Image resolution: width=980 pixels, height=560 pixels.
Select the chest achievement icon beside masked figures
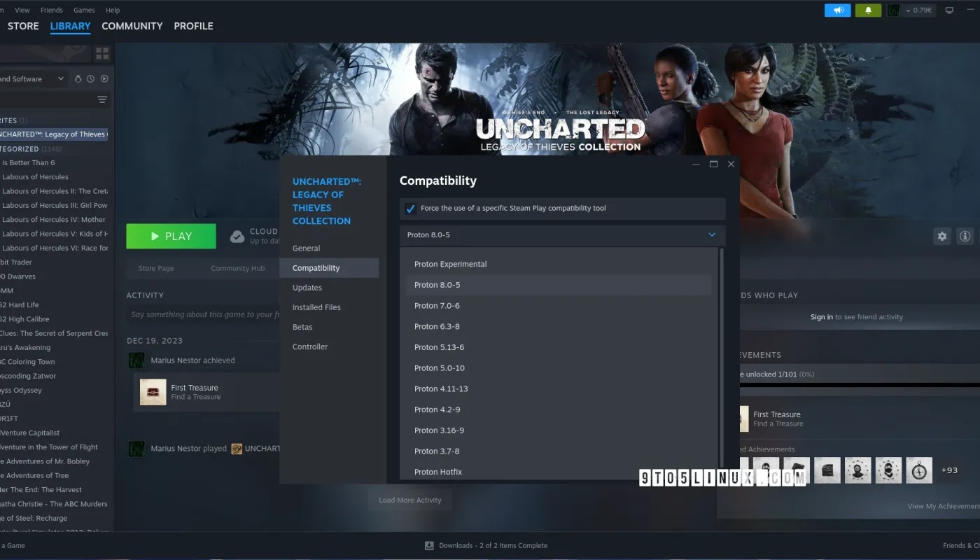[827, 470]
